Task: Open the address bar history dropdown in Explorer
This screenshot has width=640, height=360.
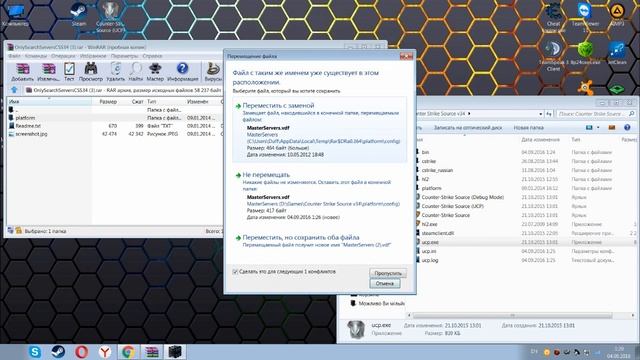Action: (540, 114)
